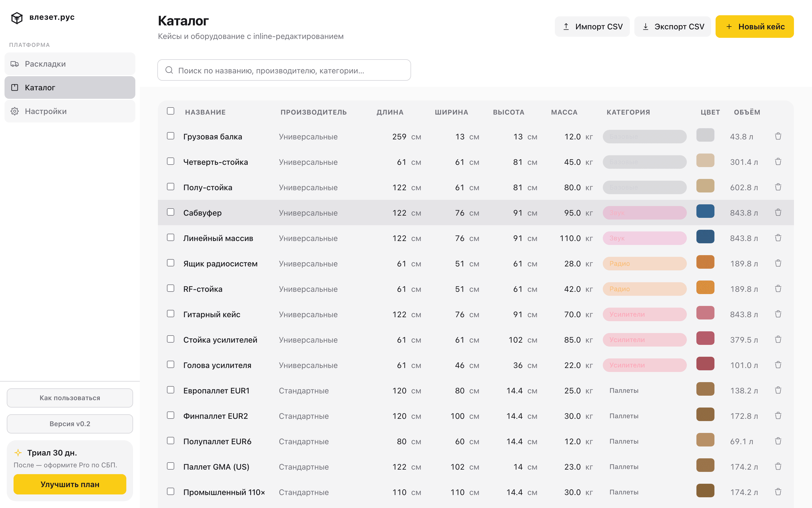Click trash icon for Полу-стойка
This screenshot has height=508, width=812.
click(778, 187)
